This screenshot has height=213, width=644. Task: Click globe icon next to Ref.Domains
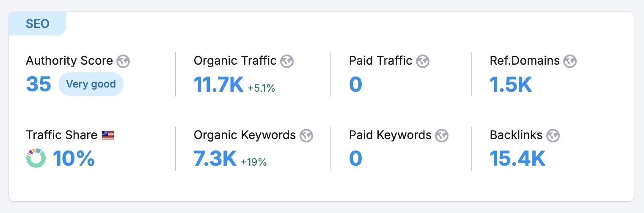570,61
